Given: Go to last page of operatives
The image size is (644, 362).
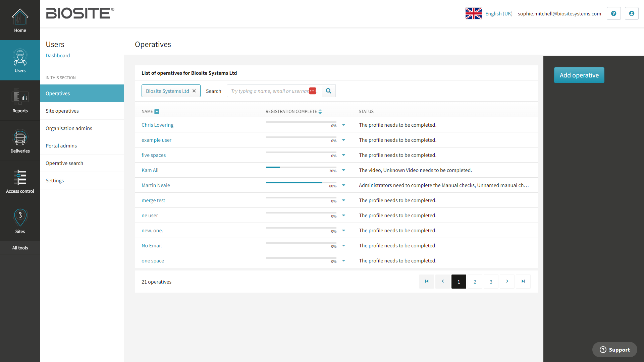Looking at the screenshot, I should point(523,282).
